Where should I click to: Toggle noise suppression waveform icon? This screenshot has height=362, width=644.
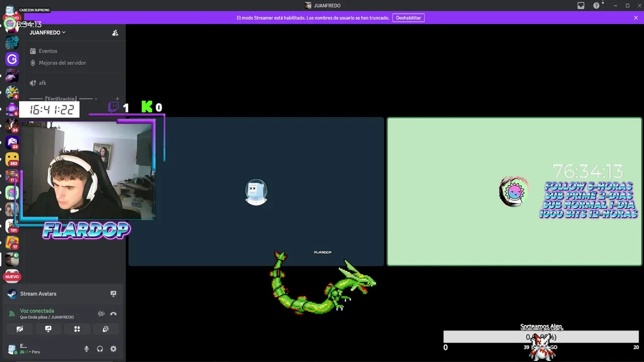pos(101,314)
